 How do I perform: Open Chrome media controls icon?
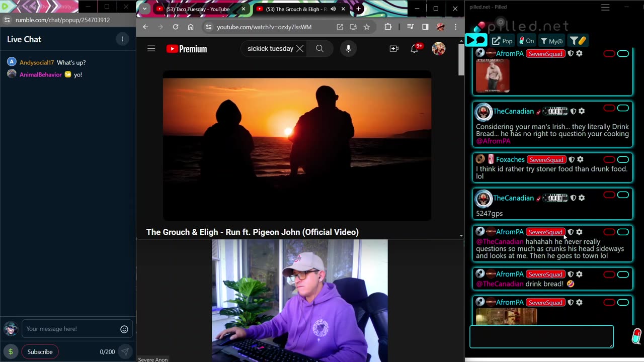(411, 27)
